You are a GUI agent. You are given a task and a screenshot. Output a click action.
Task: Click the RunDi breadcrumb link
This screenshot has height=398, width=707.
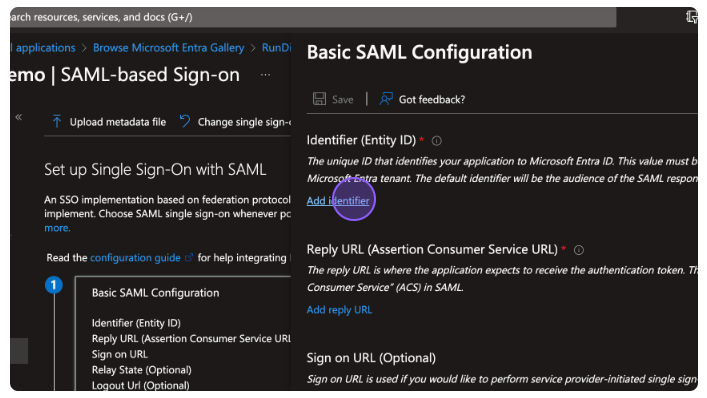(276, 48)
